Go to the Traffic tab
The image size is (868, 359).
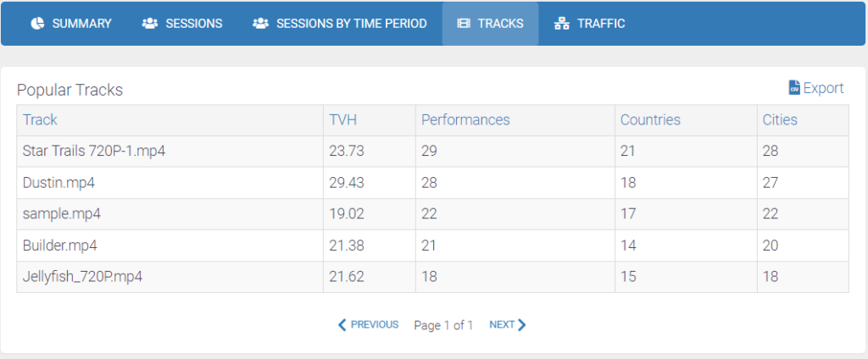pyautogui.click(x=590, y=24)
